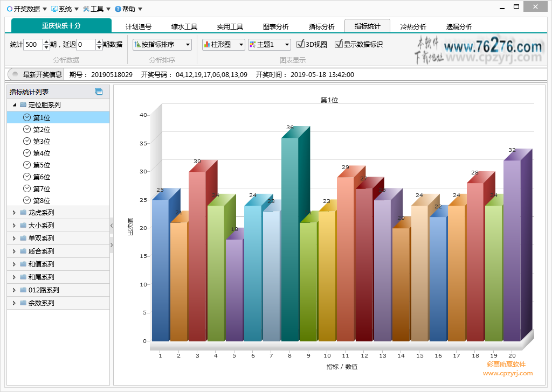The height and width of the screenshot is (392, 552).
Task: Expand the 大小系列 tree node
Action: pos(14,226)
